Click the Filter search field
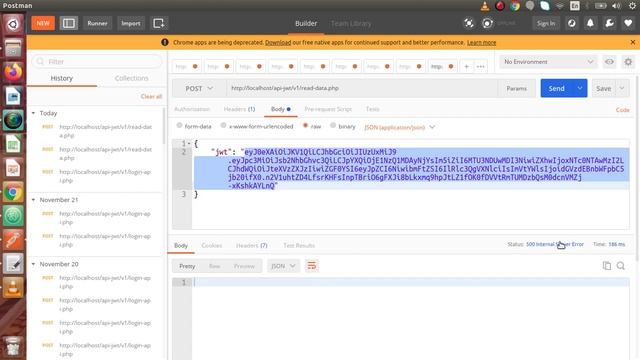This screenshot has height=360, width=640. pos(97,62)
